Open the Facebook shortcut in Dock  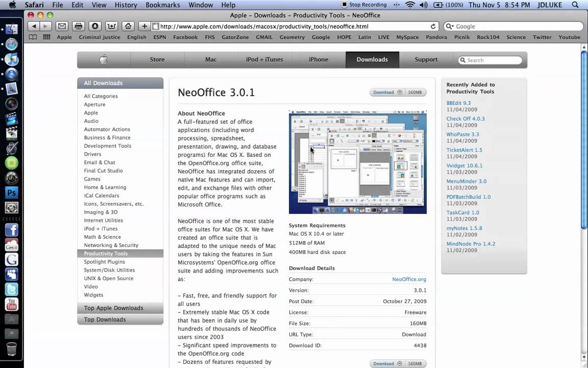[x=12, y=230]
